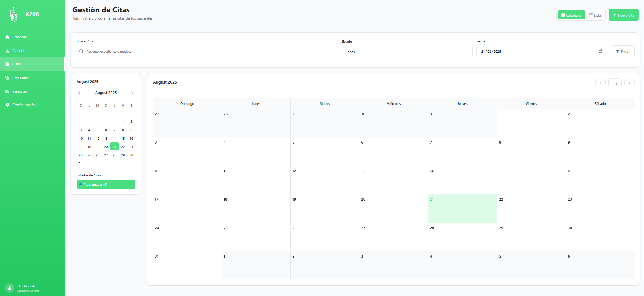Go to previous month in mini calendar
The height and width of the screenshot is (296, 644).
[80, 93]
